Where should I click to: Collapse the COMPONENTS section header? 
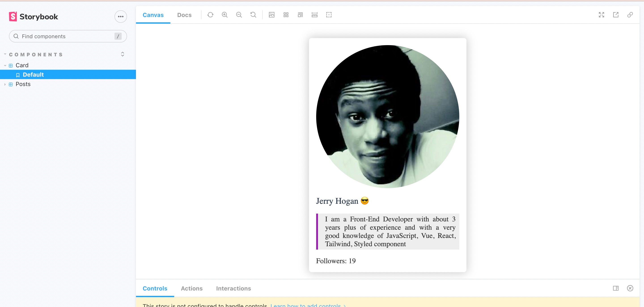coord(36,55)
